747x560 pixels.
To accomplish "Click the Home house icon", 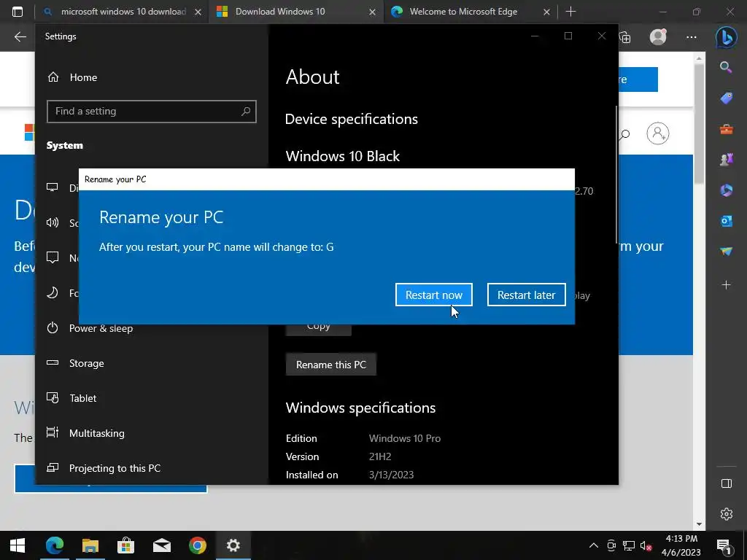I will 53,77.
